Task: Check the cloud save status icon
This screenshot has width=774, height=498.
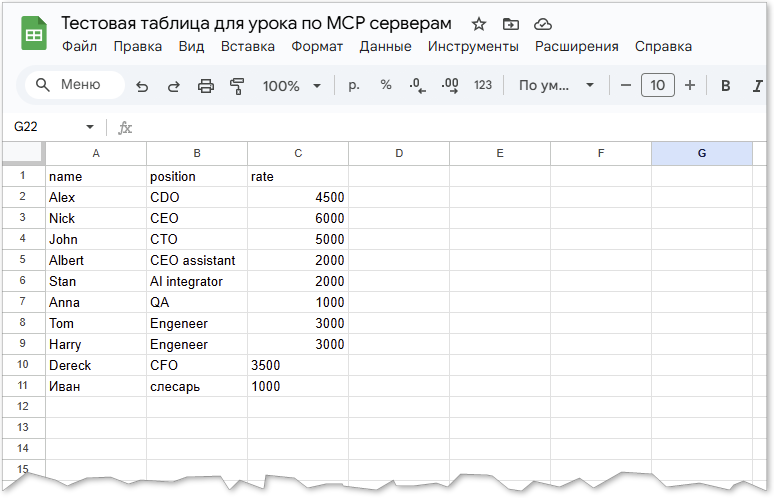Action: click(x=543, y=24)
